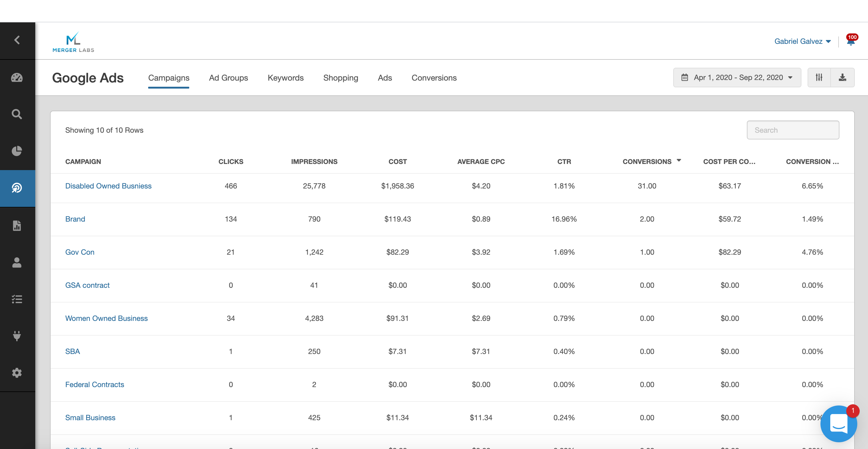This screenshot has width=868, height=449.
Task: Click the Google Ads page title
Action: click(88, 78)
